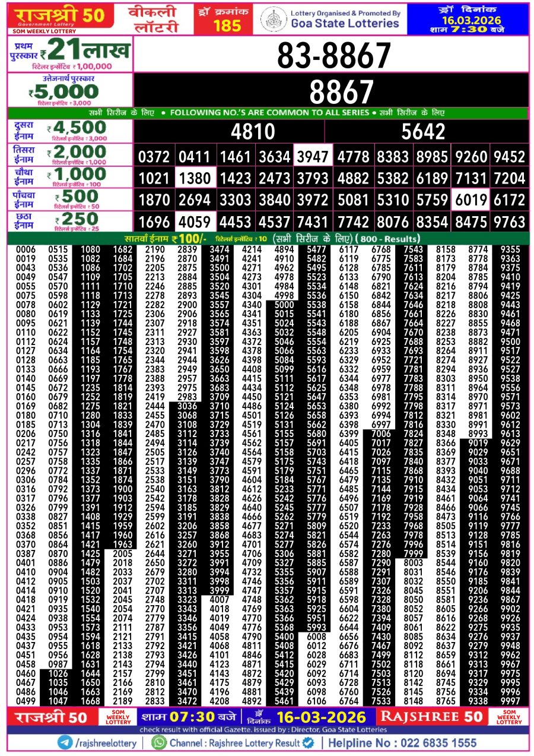Click the SOM Weekly Lottery badge at bottom right

click(x=508, y=717)
